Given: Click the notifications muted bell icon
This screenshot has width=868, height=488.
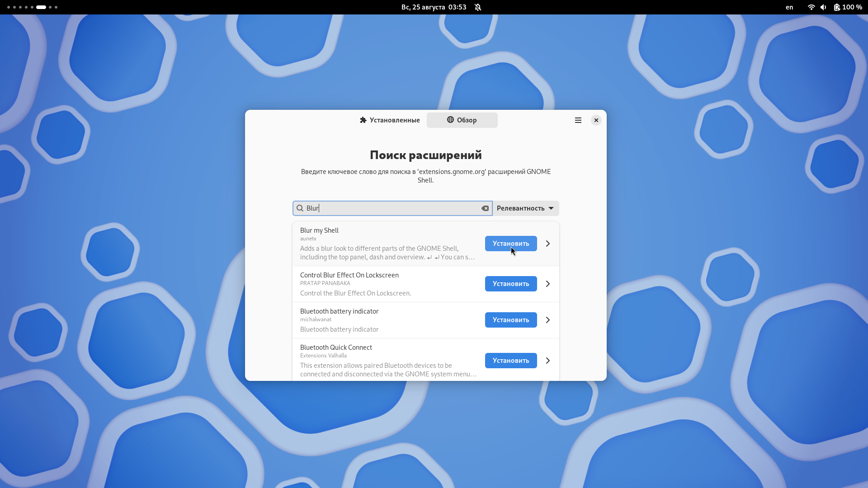Looking at the screenshot, I should 478,7.
